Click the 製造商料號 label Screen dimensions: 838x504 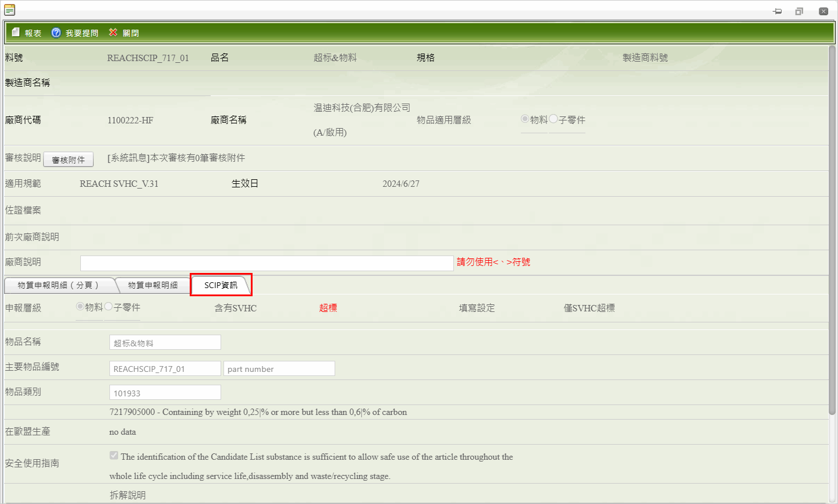tap(645, 58)
